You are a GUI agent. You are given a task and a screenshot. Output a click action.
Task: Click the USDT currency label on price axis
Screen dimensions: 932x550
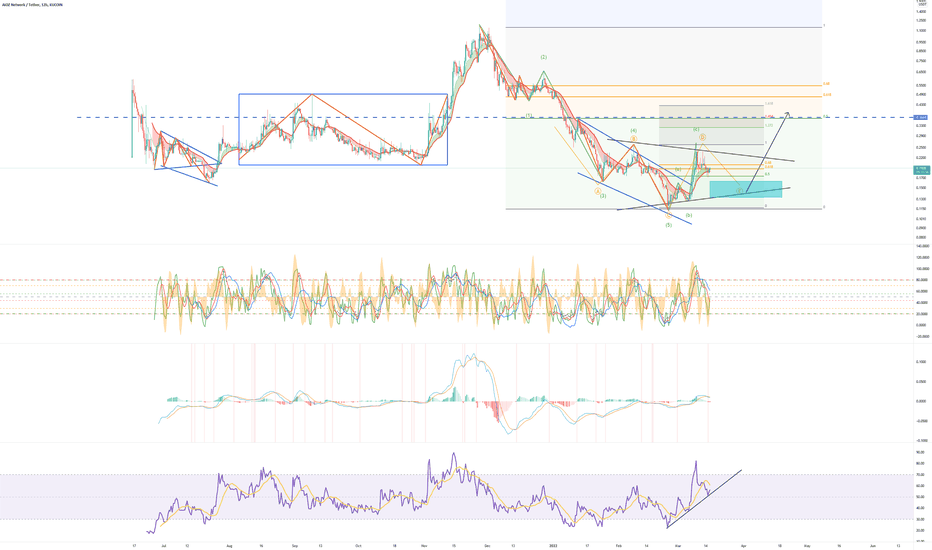point(921,4)
